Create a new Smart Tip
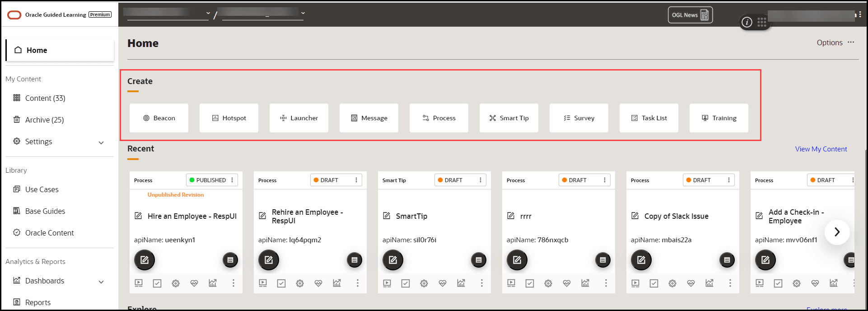This screenshot has width=868, height=311. coord(509,118)
